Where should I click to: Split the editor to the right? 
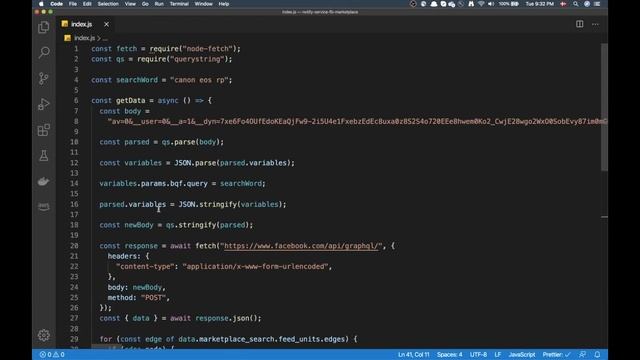580,24
